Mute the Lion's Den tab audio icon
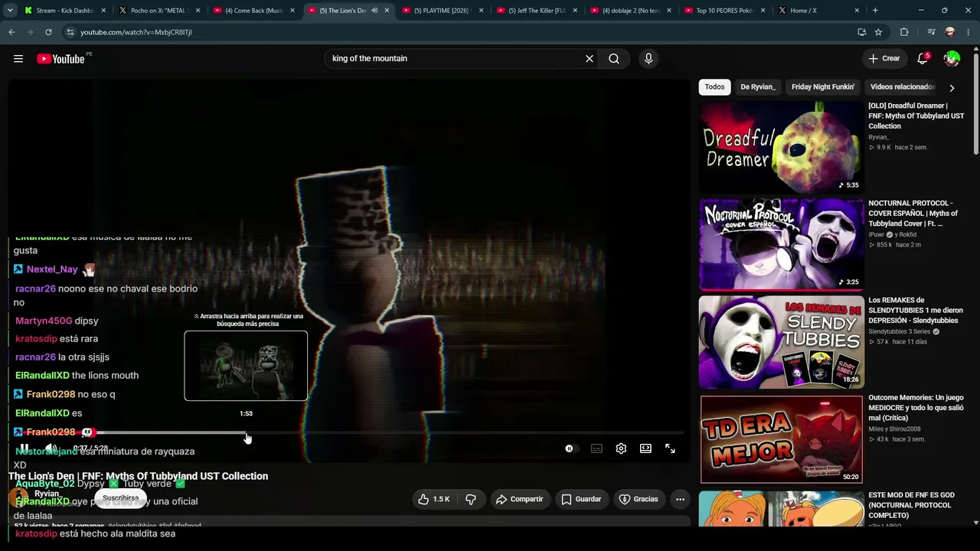This screenshot has height=551, width=980. pos(374,11)
